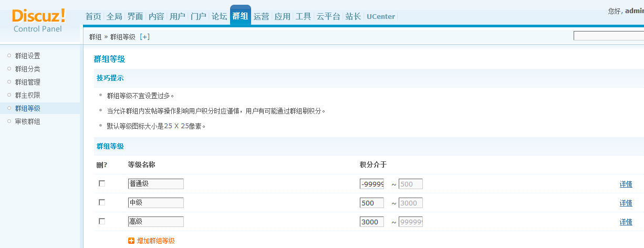
Task: Open 审核群组 in the left menu
Action: click(x=27, y=121)
